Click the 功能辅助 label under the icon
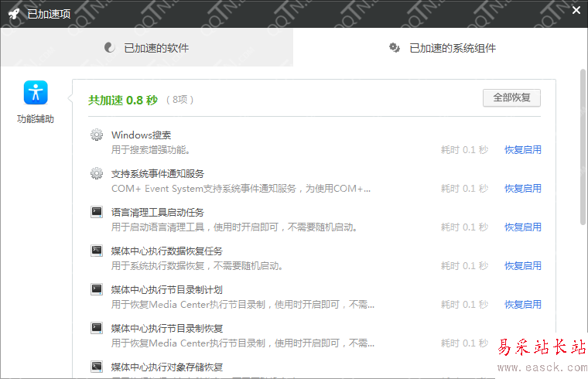The height and width of the screenshot is (379, 588). 36,119
